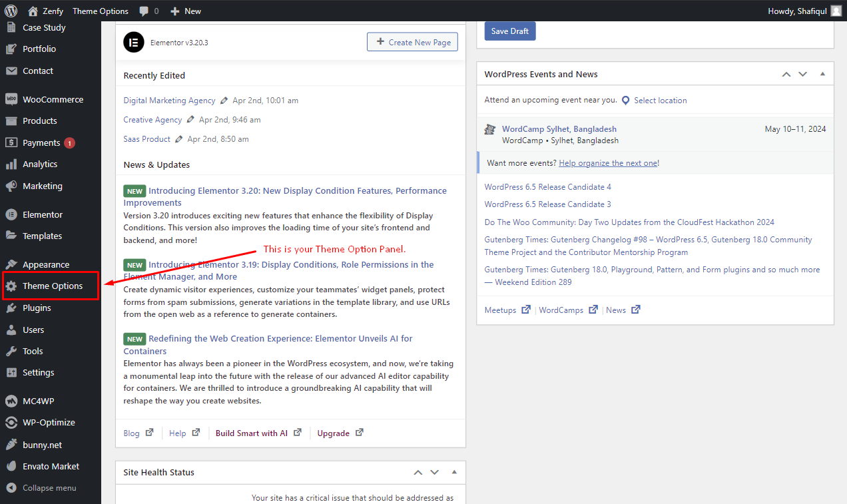The image size is (847, 504).
Task: Open Theme Options in the sidebar
Action: [x=51, y=286]
